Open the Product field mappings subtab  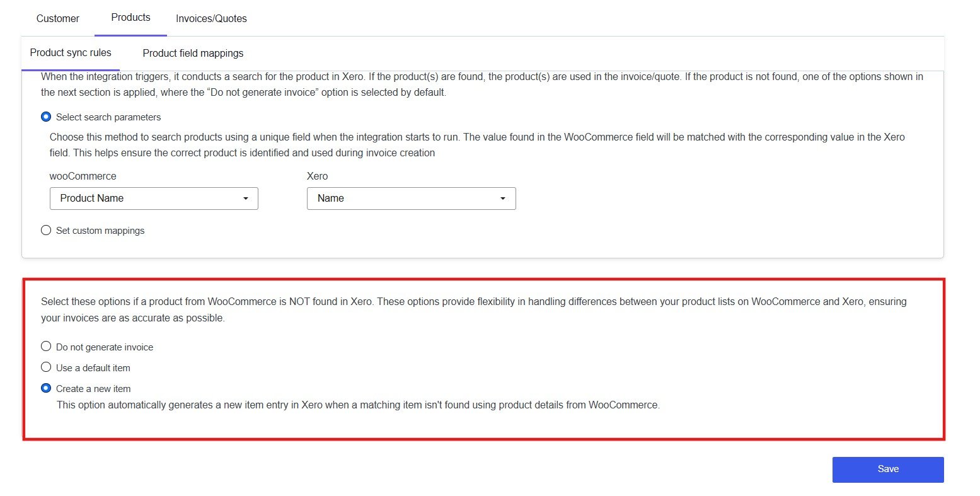point(193,54)
